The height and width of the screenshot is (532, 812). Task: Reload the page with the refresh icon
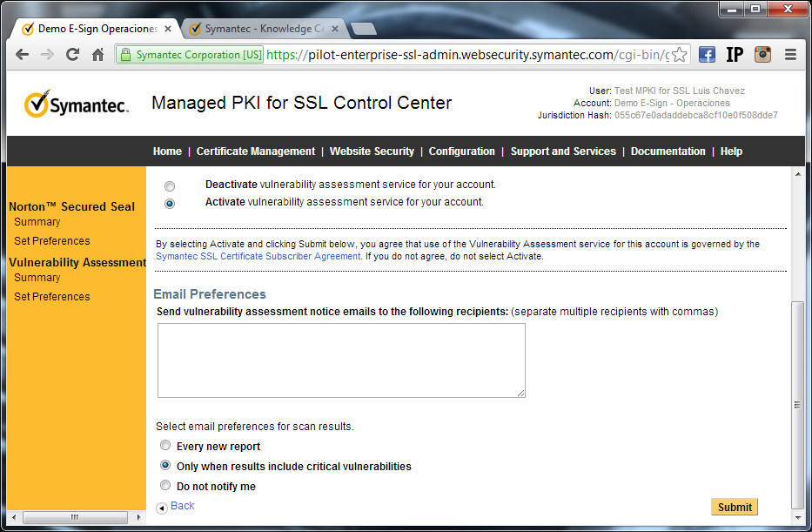[72, 55]
